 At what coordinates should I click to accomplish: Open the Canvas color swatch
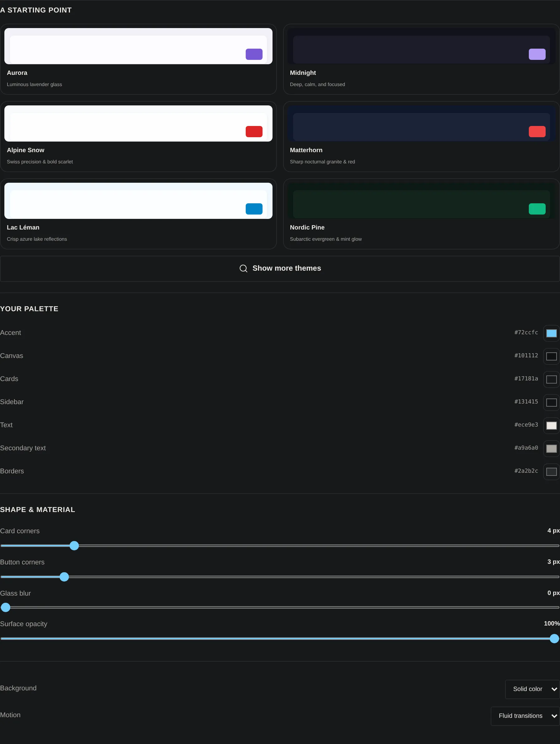tap(551, 356)
